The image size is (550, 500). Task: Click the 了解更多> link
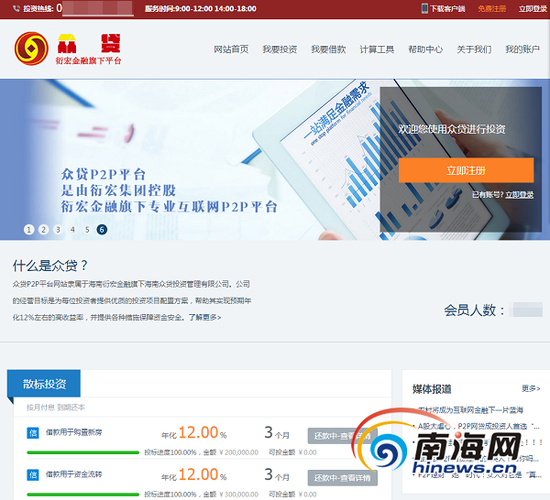point(205,317)
